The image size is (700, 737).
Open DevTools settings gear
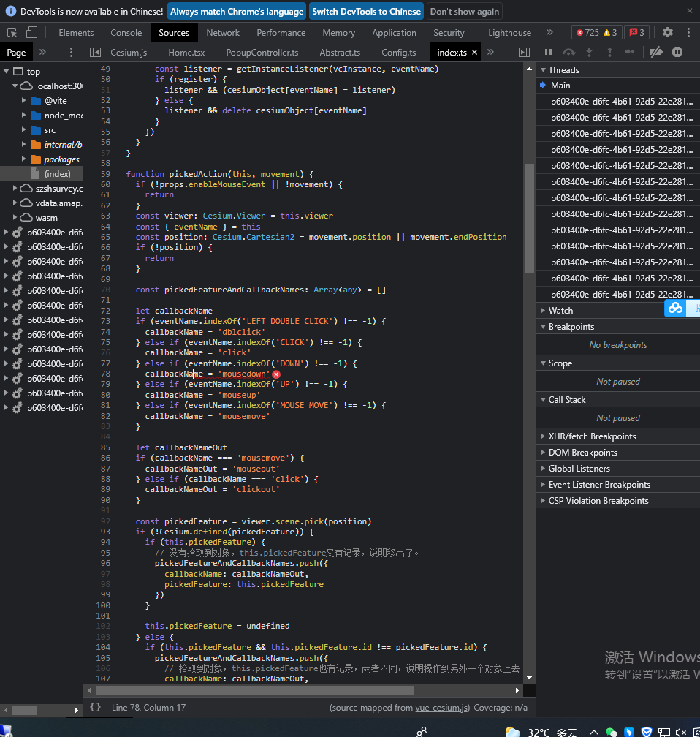668,32
